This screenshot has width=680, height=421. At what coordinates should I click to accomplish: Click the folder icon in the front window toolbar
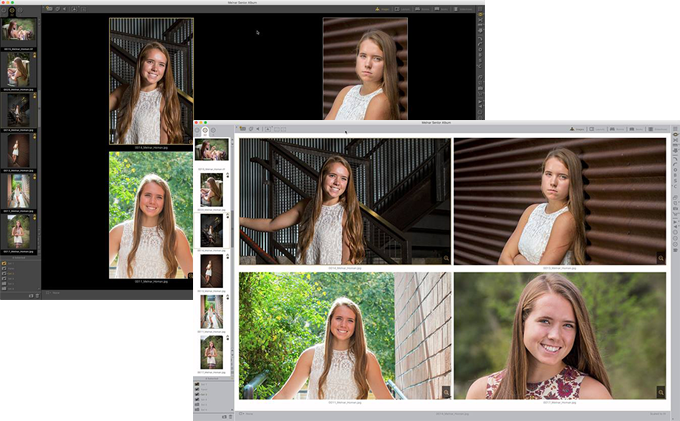coord(243,129)
